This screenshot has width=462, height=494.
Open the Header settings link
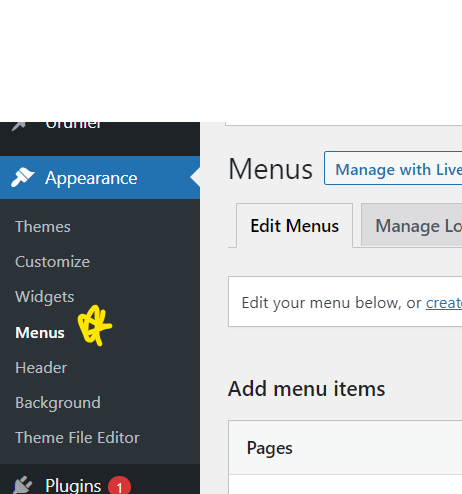click(41, 368)
